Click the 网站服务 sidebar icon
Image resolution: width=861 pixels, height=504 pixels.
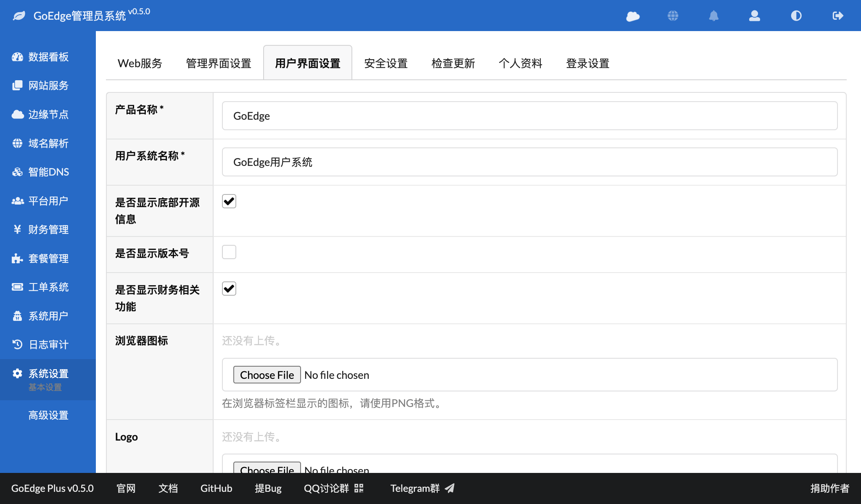(x=17, y=85)
